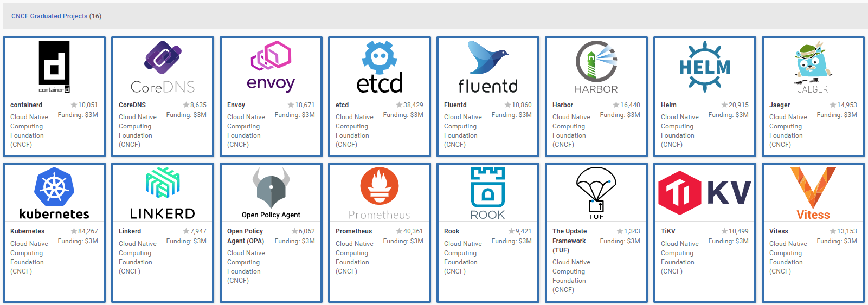Open the Jaeger gopher logo

(813, 67)
